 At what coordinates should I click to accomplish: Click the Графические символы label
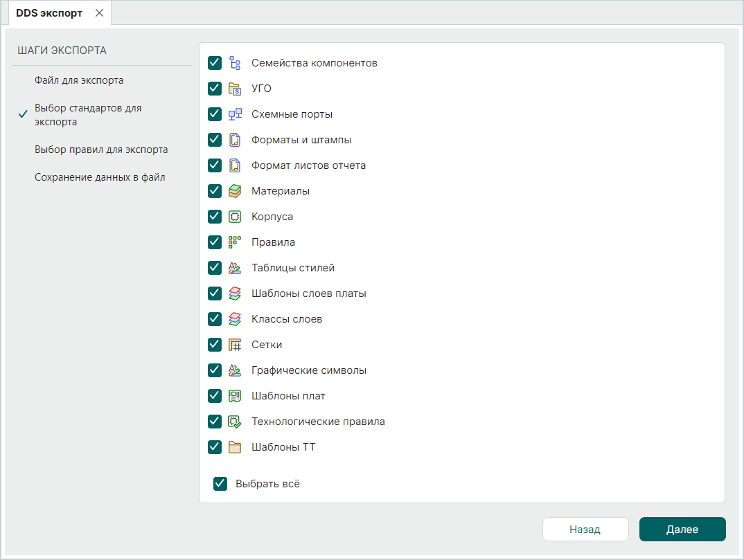click(x=309, y=370)
